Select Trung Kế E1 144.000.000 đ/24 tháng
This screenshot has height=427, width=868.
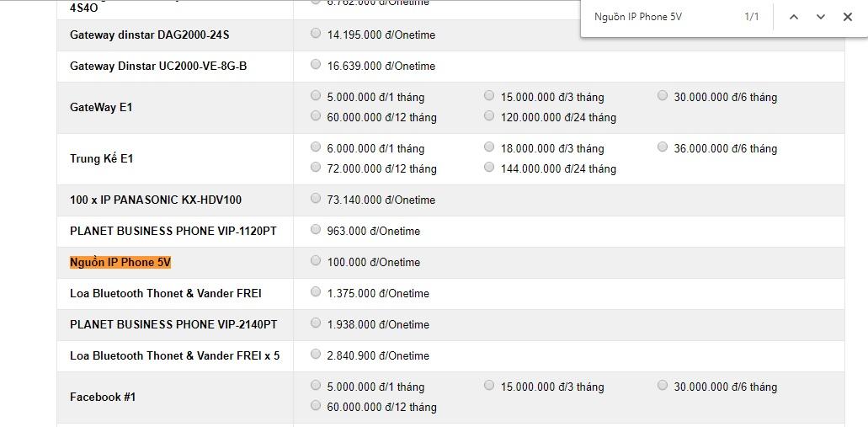point(489,167)
